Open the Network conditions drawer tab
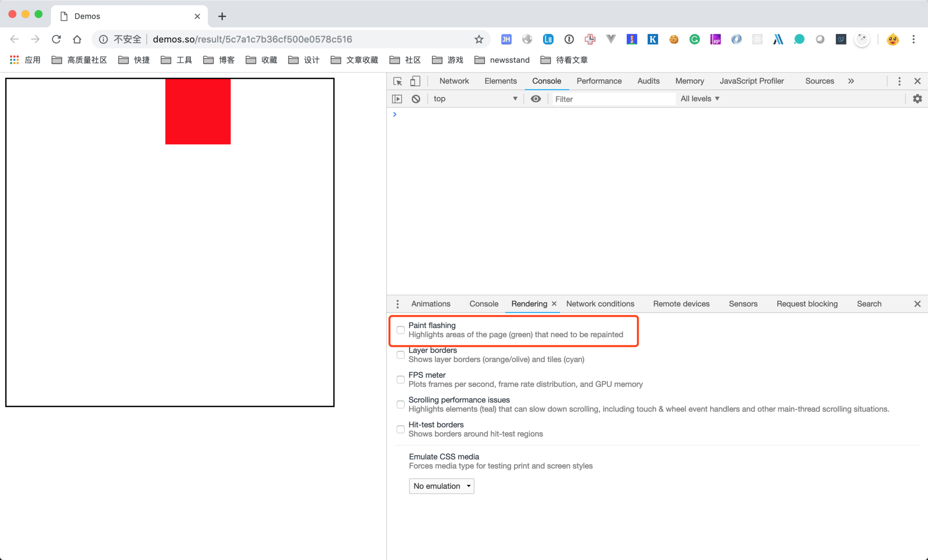Viewport: 928px width, 560px height. click(x=600, y=304)
